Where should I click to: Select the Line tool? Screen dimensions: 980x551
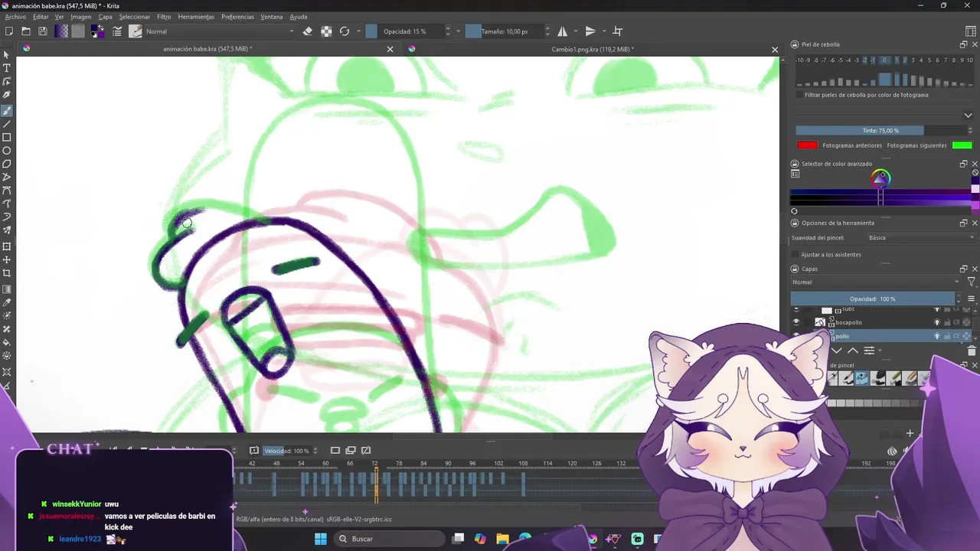7,123
